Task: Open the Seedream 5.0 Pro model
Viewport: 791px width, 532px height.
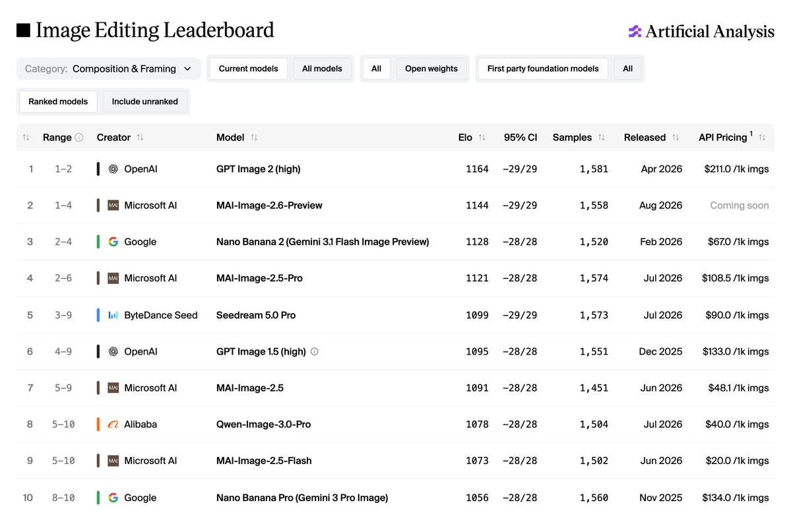Action: point(256,315)
